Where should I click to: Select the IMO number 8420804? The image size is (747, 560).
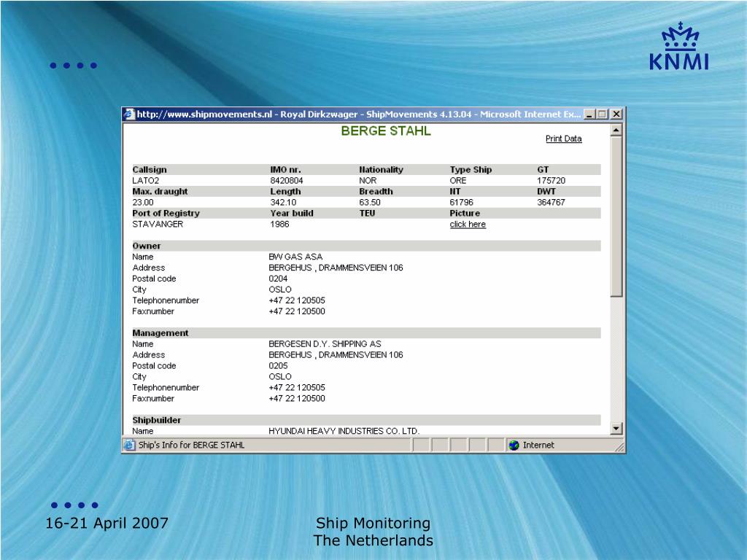pos(286,181)
